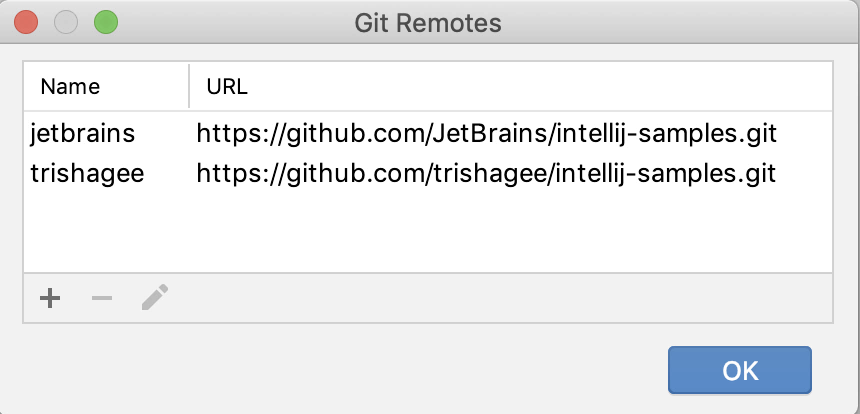Click blank space right of the jetbrains URL
This screenshot has height=414, width=860.
pyautogui.click(x=805, y=133)
